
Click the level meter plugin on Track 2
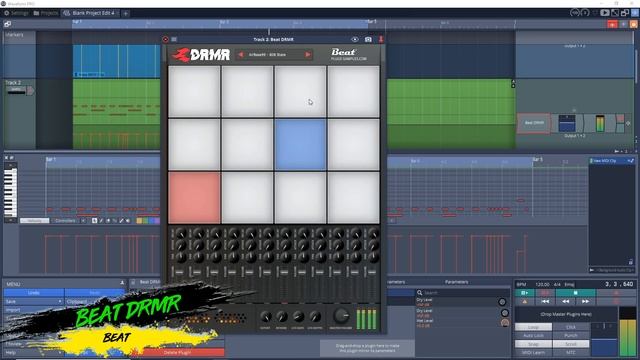(600, 124)
